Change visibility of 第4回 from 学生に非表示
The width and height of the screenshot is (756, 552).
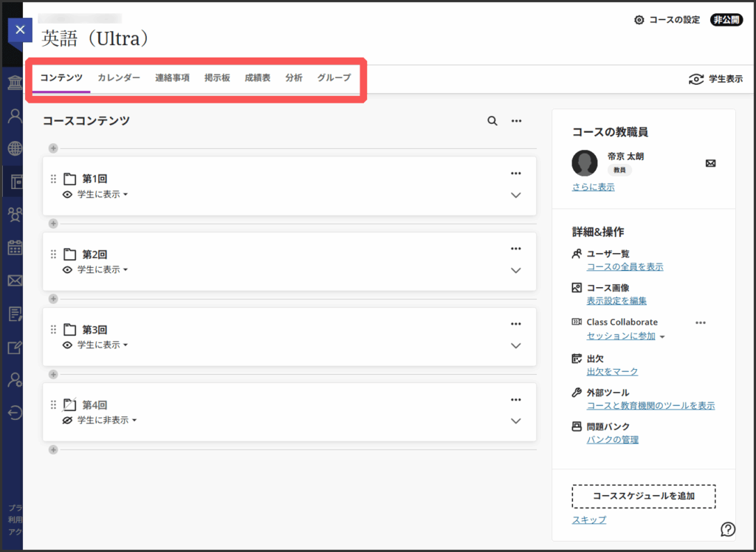(x=102, y=420)
